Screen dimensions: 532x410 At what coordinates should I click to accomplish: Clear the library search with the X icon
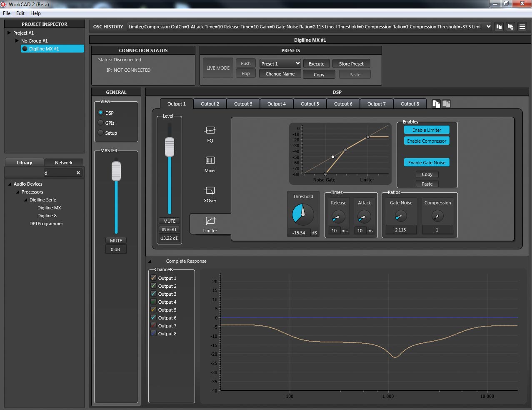[78, 173]
